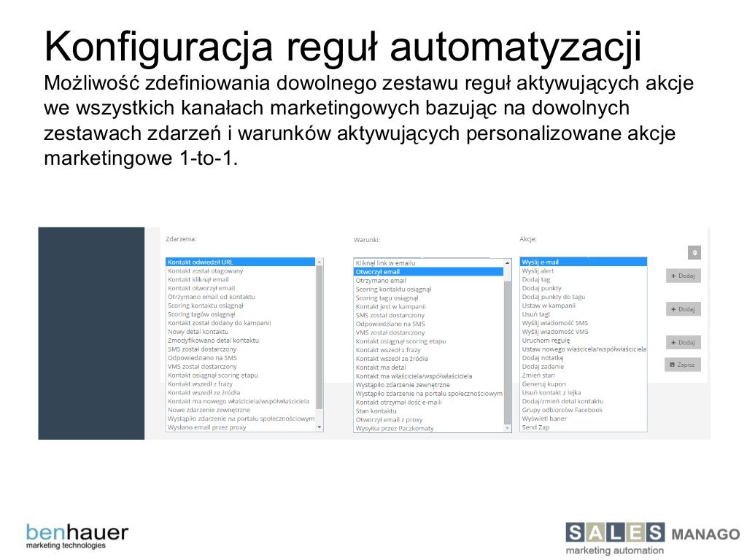This screenshot has width=747, height=560.
Task: Click down arrow of Zdarzenia list scrollbar
Action: tap(320, 427)
